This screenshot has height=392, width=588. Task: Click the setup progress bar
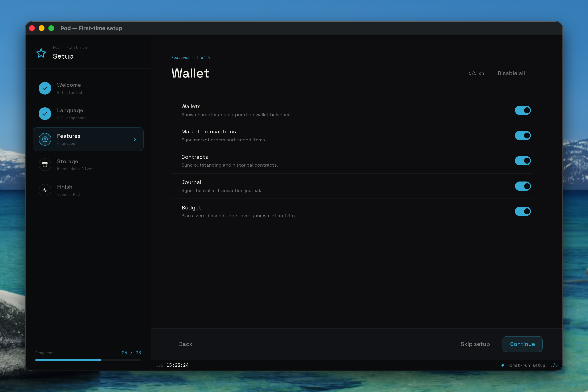(88, 360)
